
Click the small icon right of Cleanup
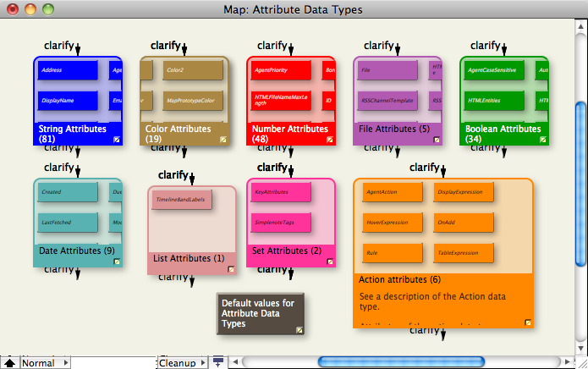(218, 362)
